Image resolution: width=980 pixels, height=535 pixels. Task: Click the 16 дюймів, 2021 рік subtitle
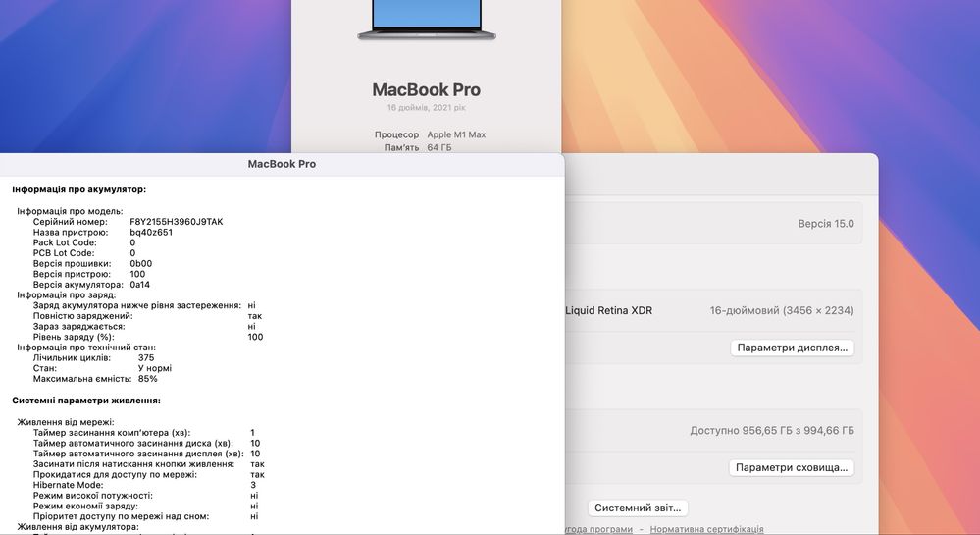click(x=427, y=108)
